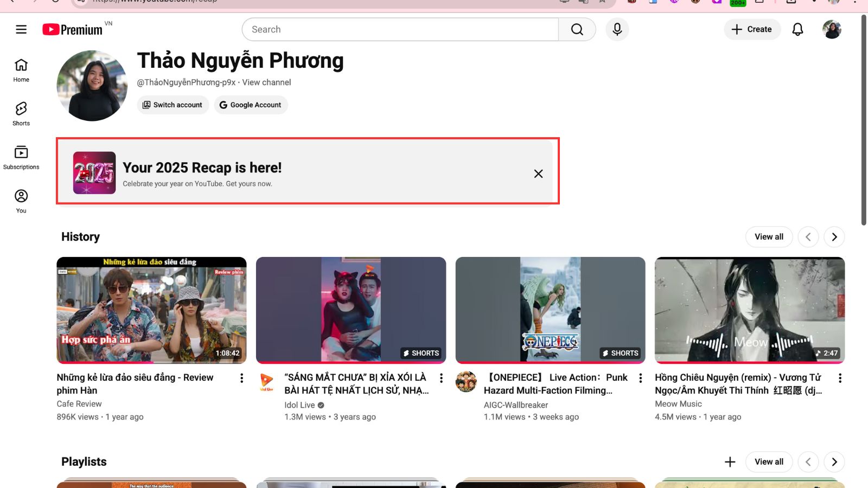Open the You section in the sidebar
Image resolution: width=868 pixels, height=488 pixels.
21,200
